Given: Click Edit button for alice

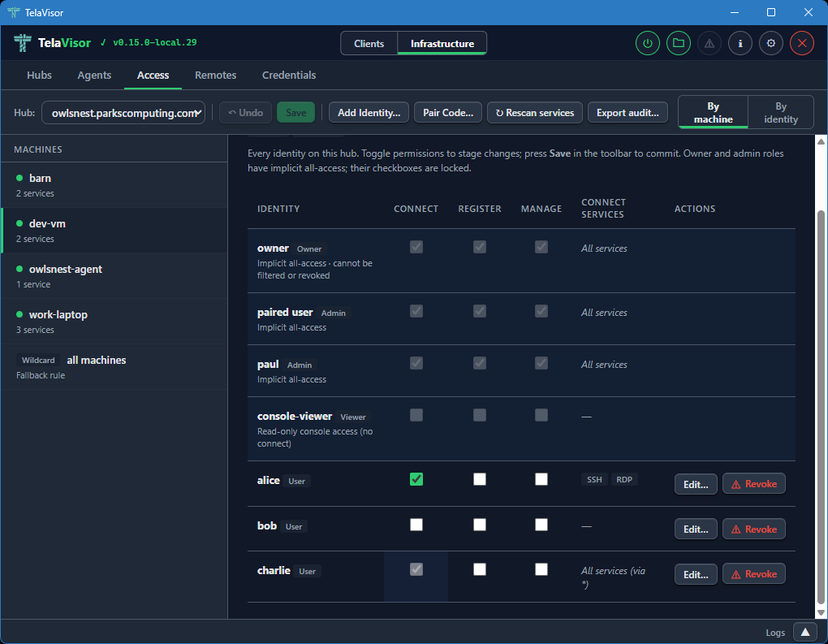Looking at the screenshot, I should [x=696, y=484].
